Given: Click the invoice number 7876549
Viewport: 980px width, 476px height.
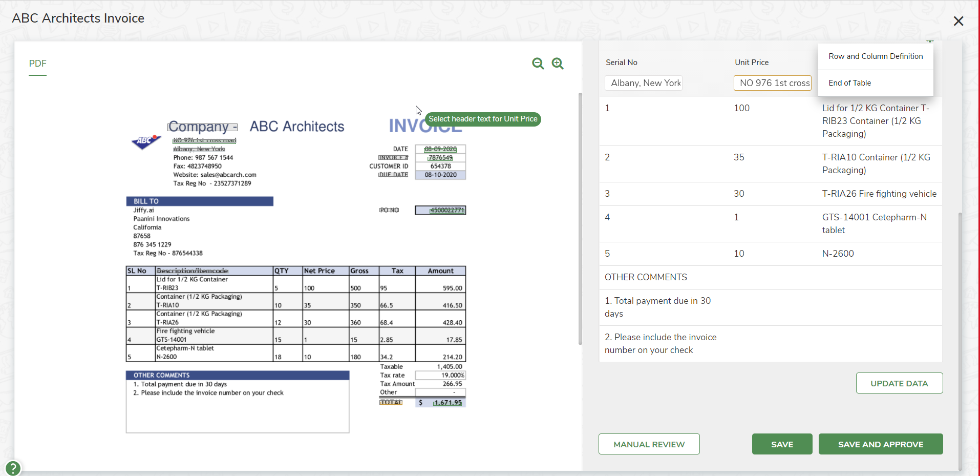Looking at the screenshot, I should pyautogui.click(x=440, y=158).
